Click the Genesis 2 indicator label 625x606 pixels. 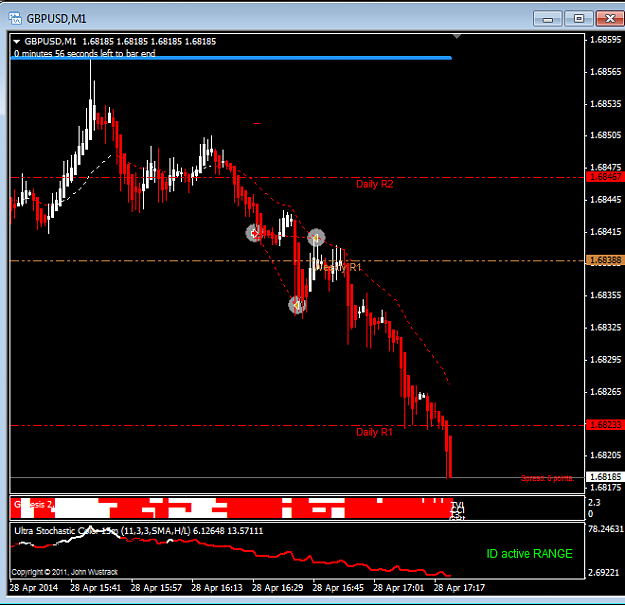(33, 504)
